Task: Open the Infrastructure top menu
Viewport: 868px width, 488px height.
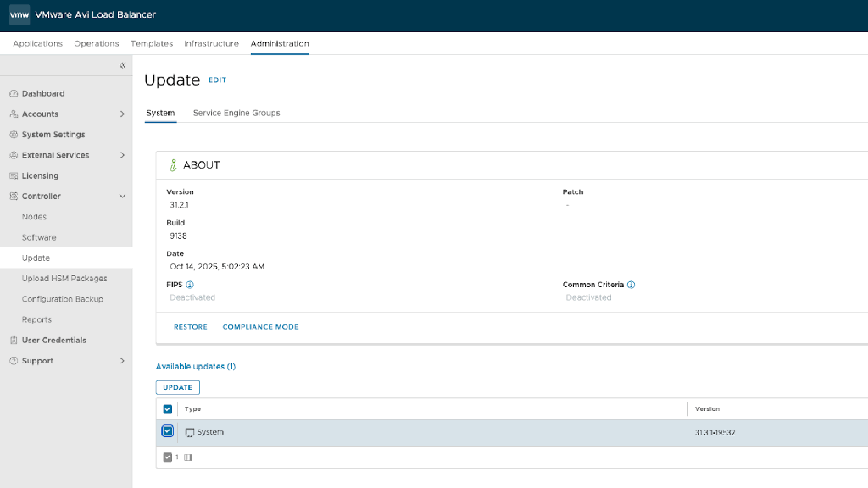Action: click(x=211, y=43)
